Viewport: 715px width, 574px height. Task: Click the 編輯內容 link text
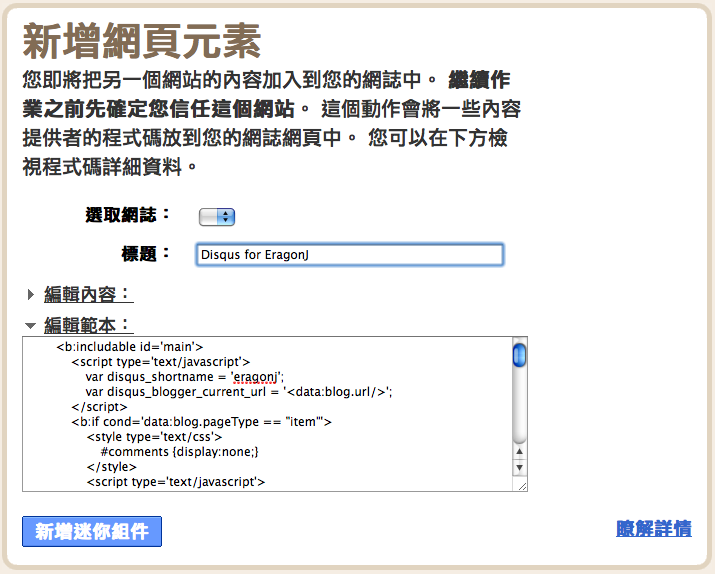tap(88, 294)
